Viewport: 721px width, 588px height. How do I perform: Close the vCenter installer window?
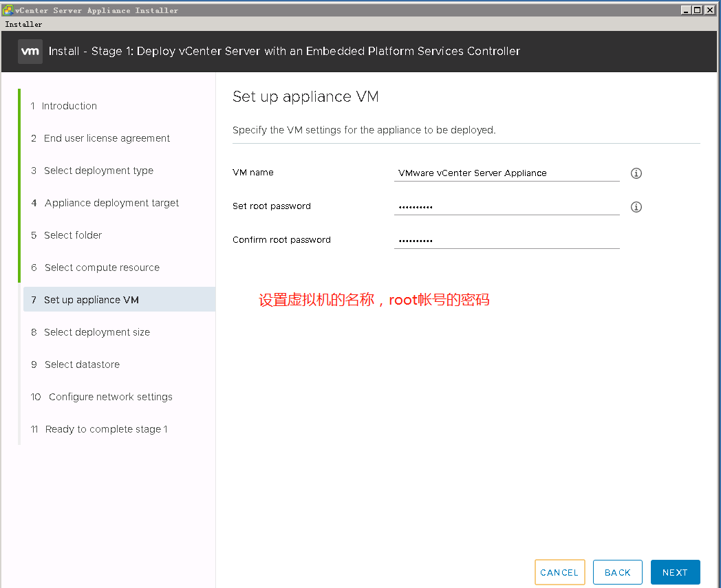click(710, 10)
